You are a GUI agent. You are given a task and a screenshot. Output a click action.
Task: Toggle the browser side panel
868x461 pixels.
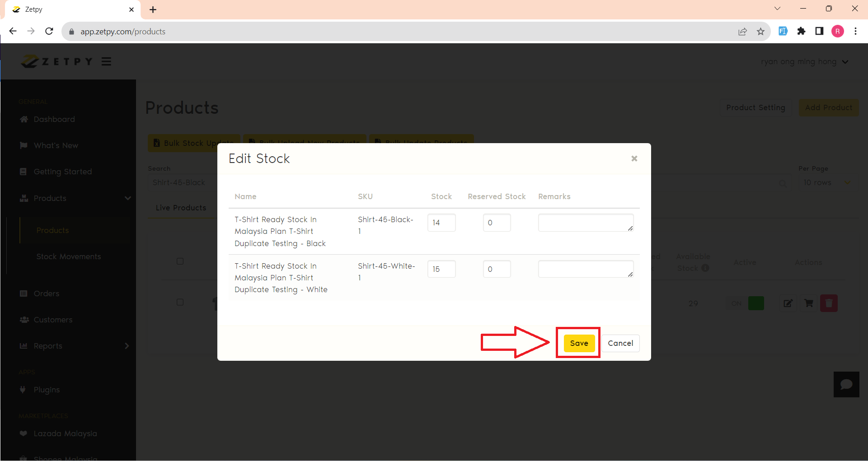click(819, 31)
